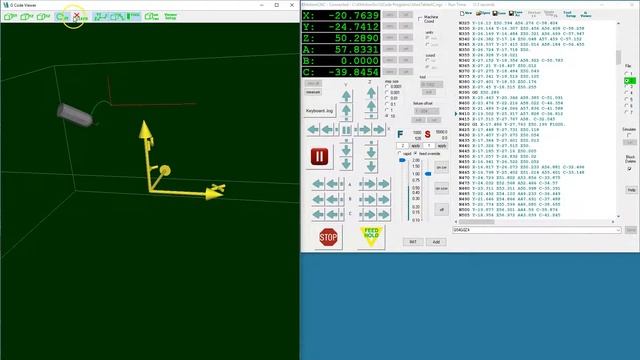Click the Add button beside INIT

(x=436, y=242)
